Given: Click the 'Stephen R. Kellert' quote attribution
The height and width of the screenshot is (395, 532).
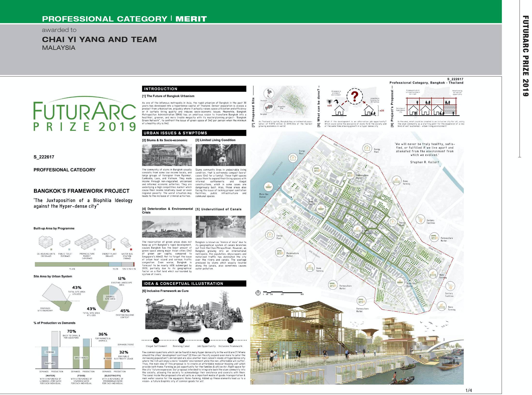Looking at the screenshot, I should [x=424, y=162].
